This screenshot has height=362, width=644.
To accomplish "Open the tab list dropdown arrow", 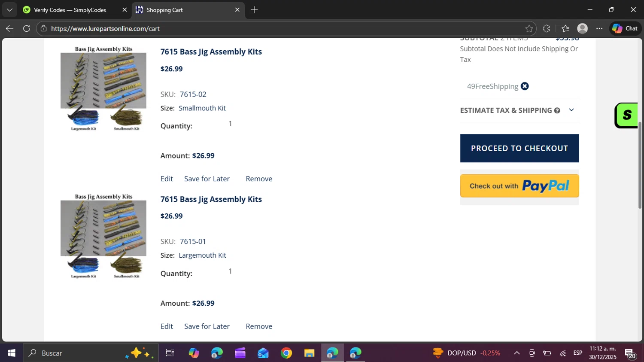I will 9,9.
